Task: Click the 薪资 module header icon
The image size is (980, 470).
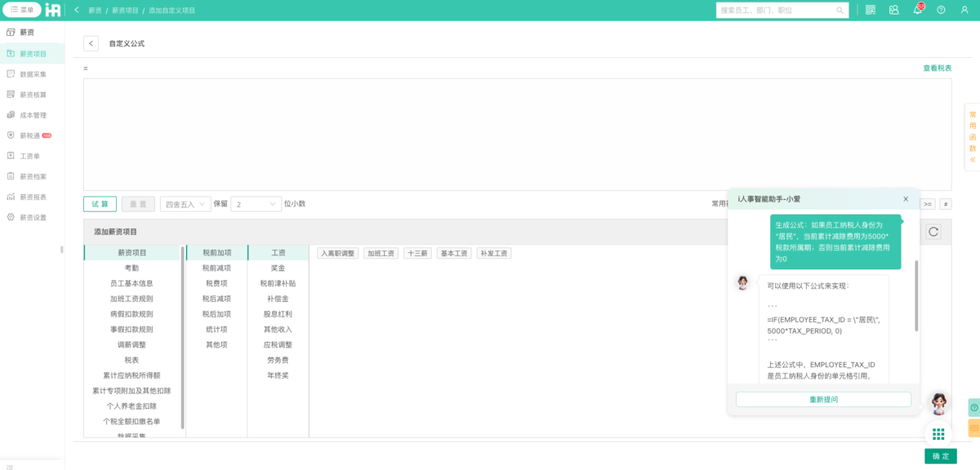Action: [x=11, y=33]
